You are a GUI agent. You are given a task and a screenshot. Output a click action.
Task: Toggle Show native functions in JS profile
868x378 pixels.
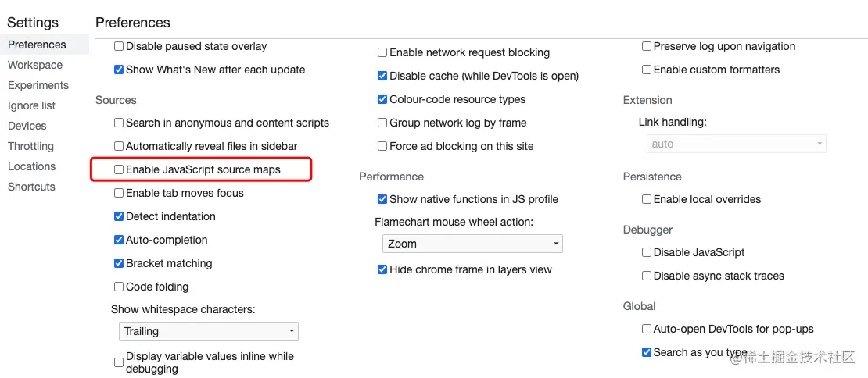click(x=382, y=199)
